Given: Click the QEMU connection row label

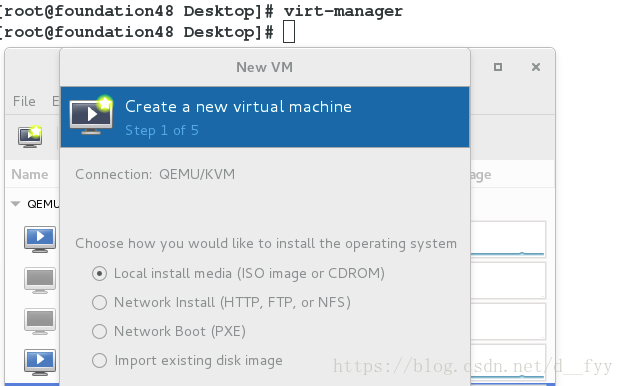Looking at the screenshot, I should (43, 204).
